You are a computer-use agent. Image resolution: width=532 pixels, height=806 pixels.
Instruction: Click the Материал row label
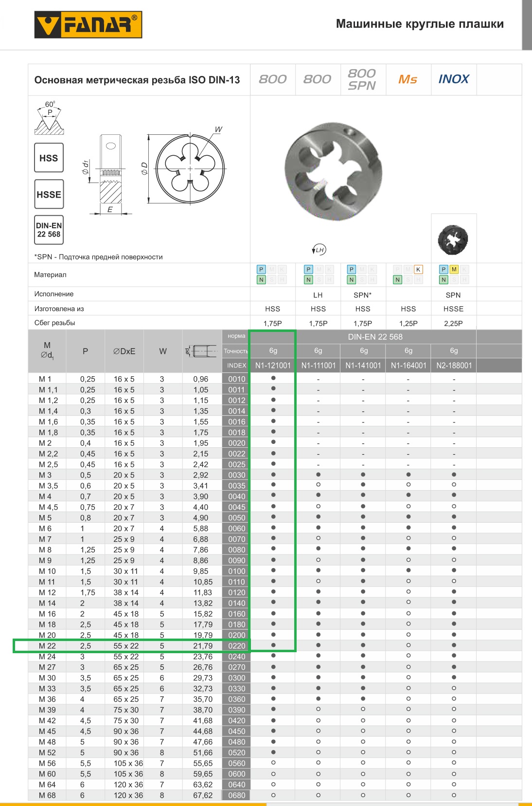tap(50, 275)
